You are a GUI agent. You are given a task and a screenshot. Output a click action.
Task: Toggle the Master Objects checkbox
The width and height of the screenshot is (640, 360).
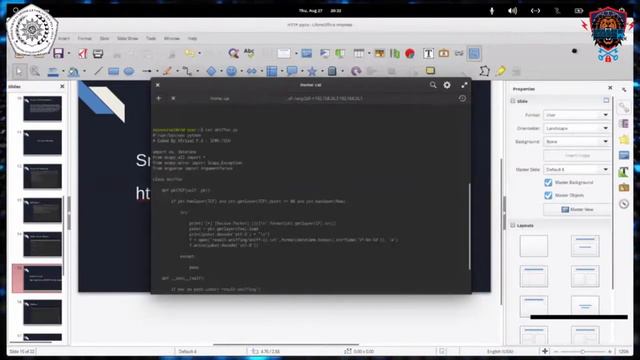548,195
